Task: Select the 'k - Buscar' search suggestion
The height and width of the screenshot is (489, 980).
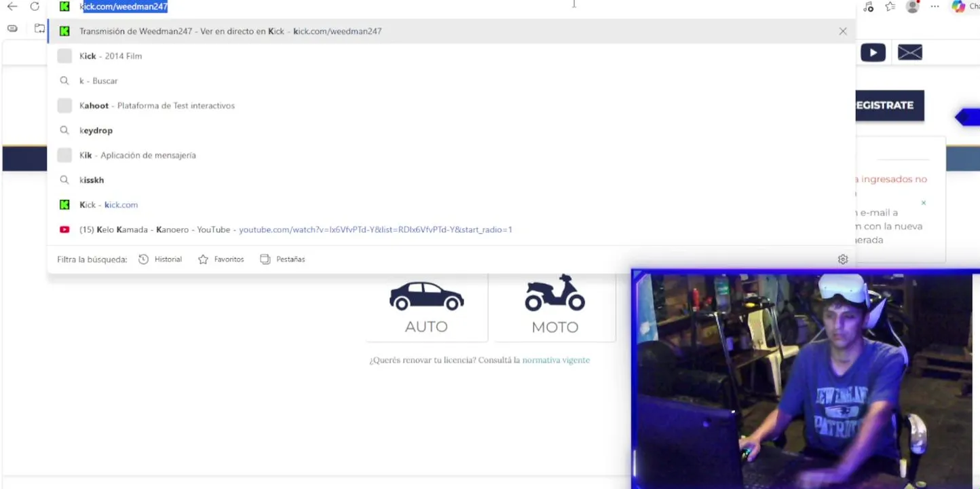Action: coord(451,81)
